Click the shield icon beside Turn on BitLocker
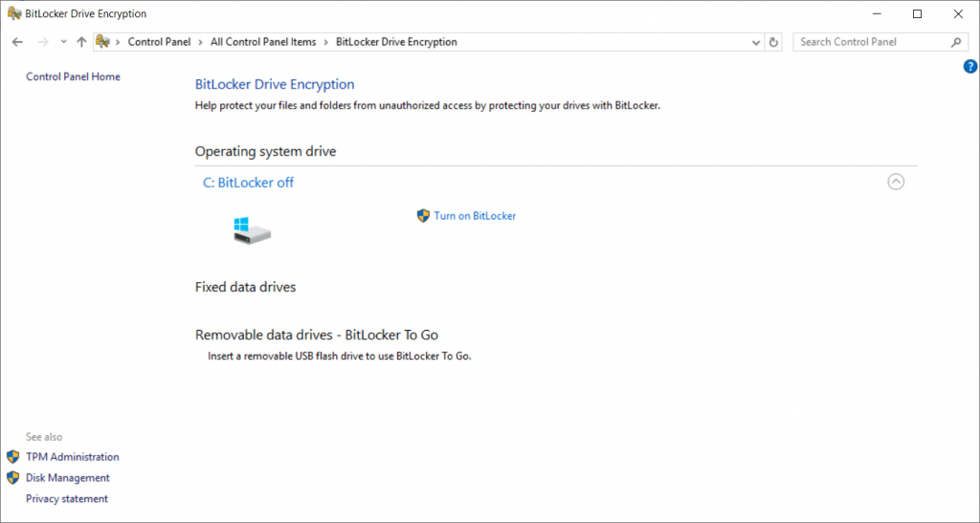 click(423, 216)
